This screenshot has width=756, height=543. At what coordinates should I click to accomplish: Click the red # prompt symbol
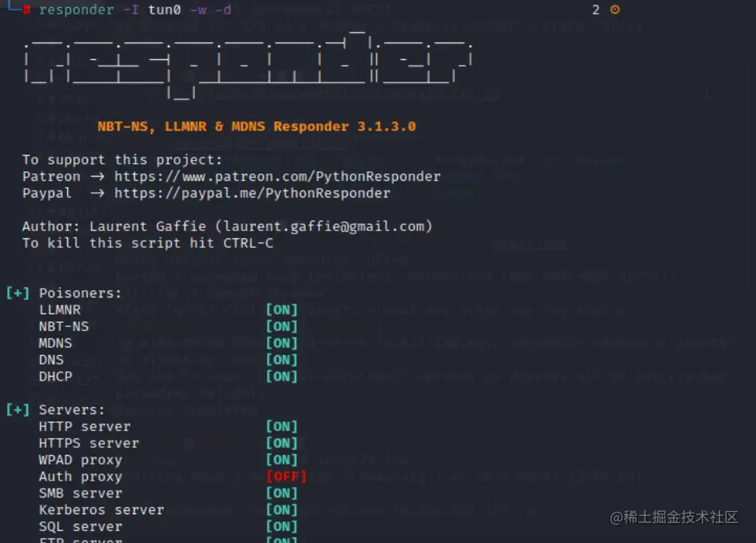point(26,10)
